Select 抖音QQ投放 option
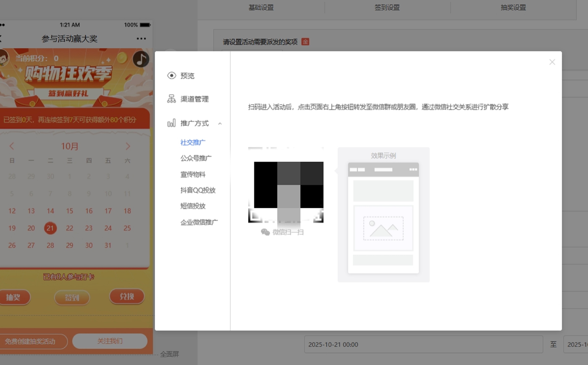 click(x=198, y=190)
